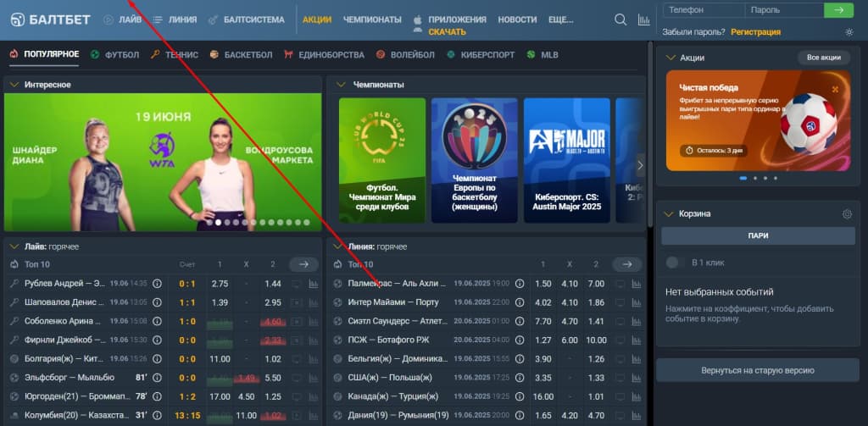The image size is (868, 426).
Task: Click Шнайдер vs Вондроусова WTA banner
Action: click(x=162, y=162)
